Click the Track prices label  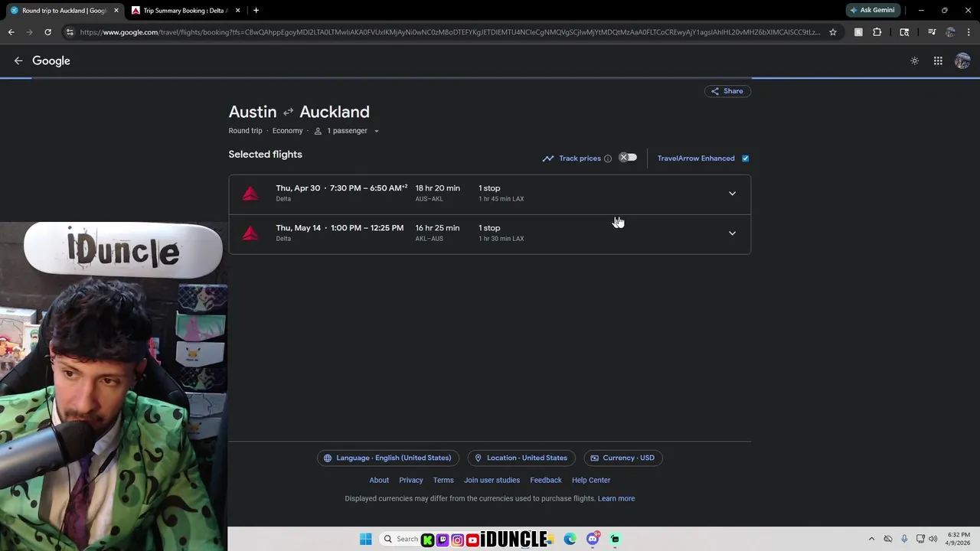click(580, 158)
